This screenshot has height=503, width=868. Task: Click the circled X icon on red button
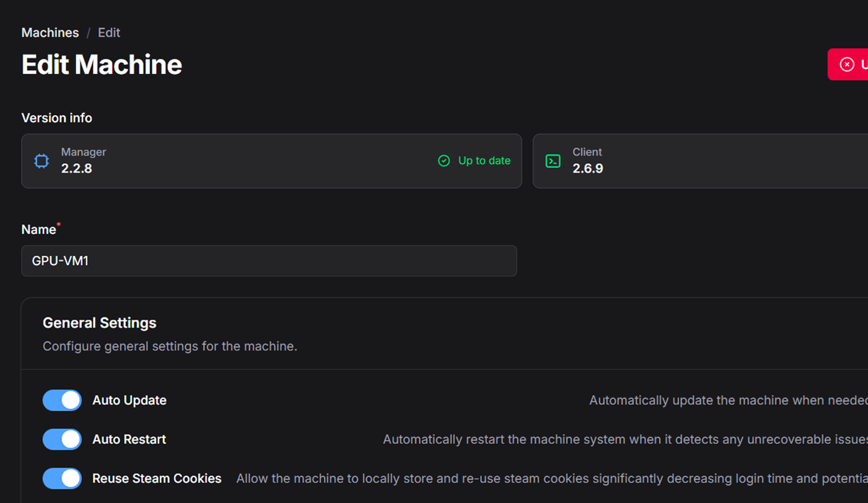point(847,64)
